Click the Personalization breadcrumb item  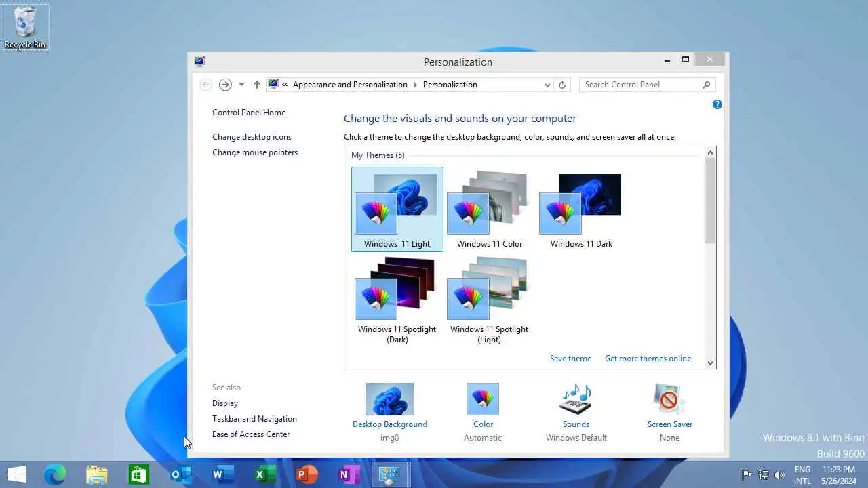[x=450, y=85]
